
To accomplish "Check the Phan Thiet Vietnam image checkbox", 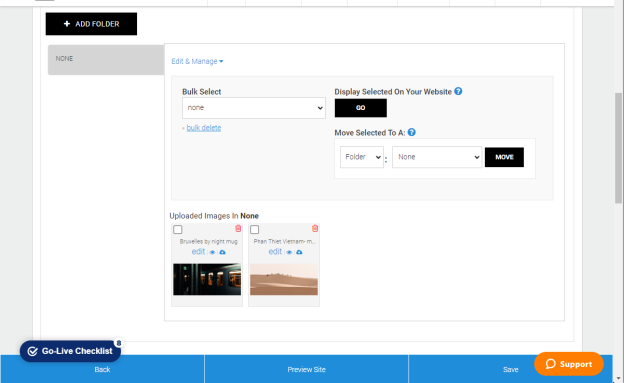I will pos(254,230).
